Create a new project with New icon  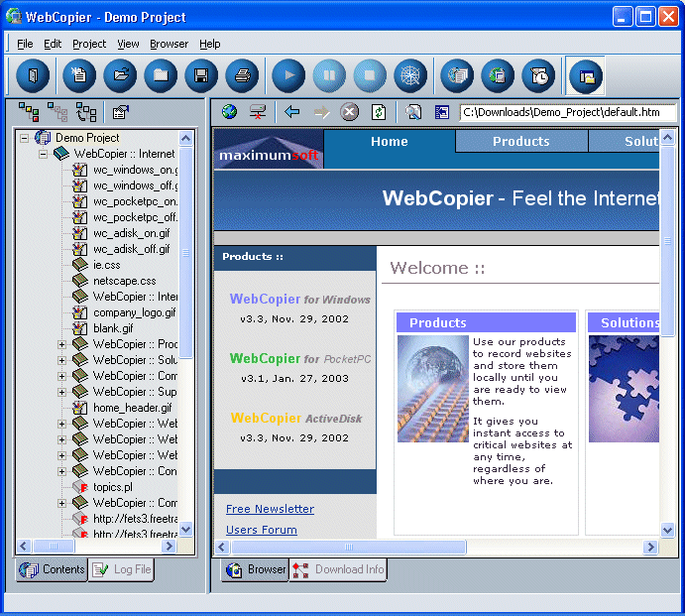pyautogui.click(x=79, y=76)
